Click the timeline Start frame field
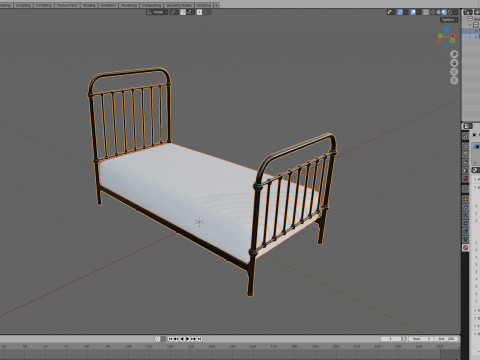Image resolution: width=480 pixels, height=360 pixels. pos(421,339)
